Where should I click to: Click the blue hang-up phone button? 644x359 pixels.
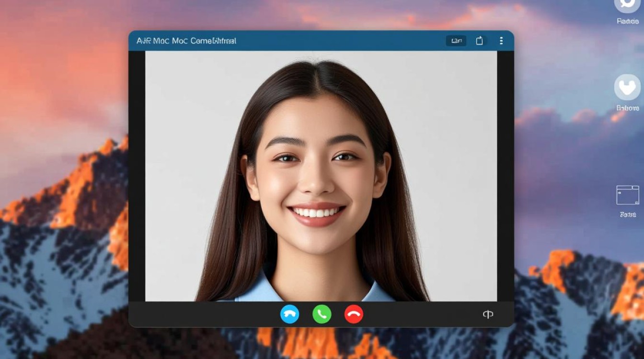pos(289,314)
